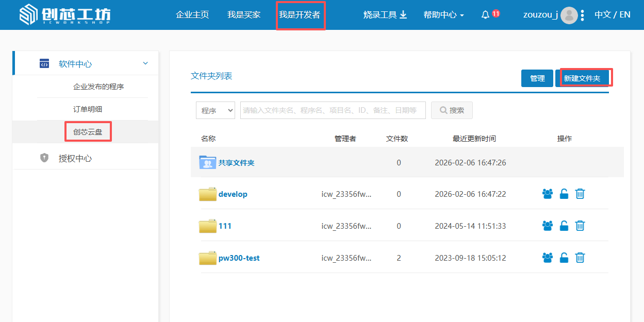Open member sharing for folder 111
The width and height of the screenshot is (644, 322).
547,226
